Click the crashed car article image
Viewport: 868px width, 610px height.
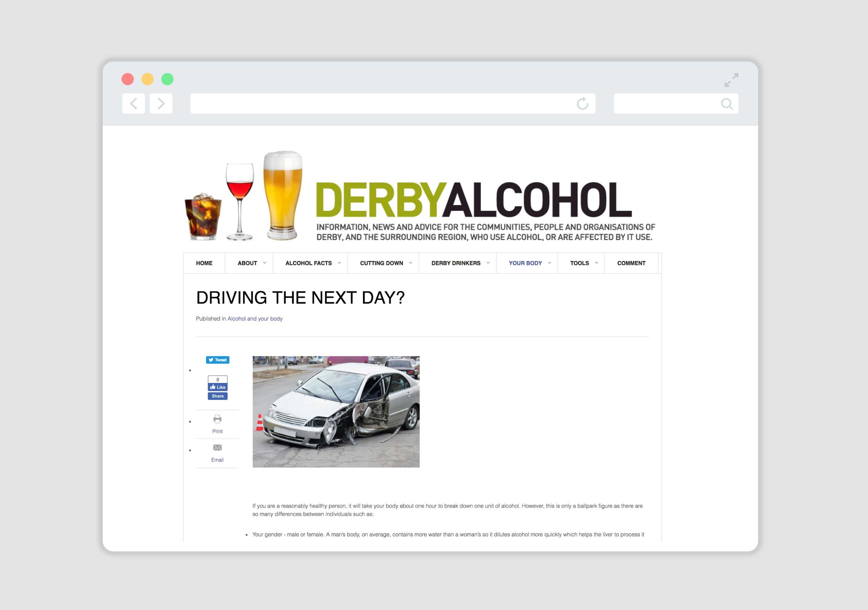336,411
